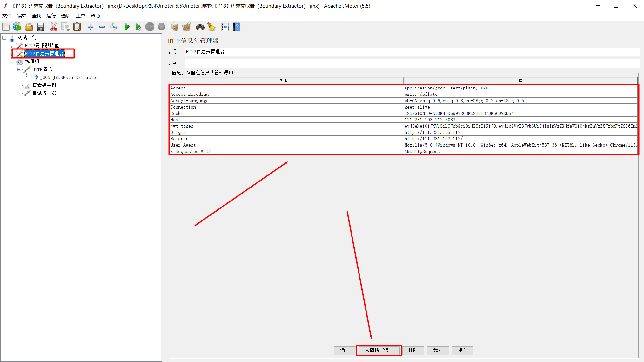
Task: Click the 名称 column header
Action: click(x=286, y=81)
